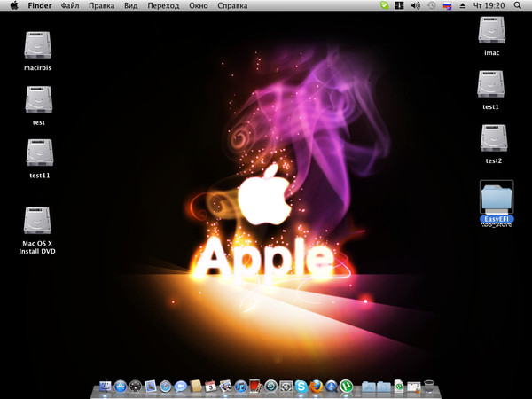Open the Apple menu
The image size is (532, 399).
[x=14, y=5]
